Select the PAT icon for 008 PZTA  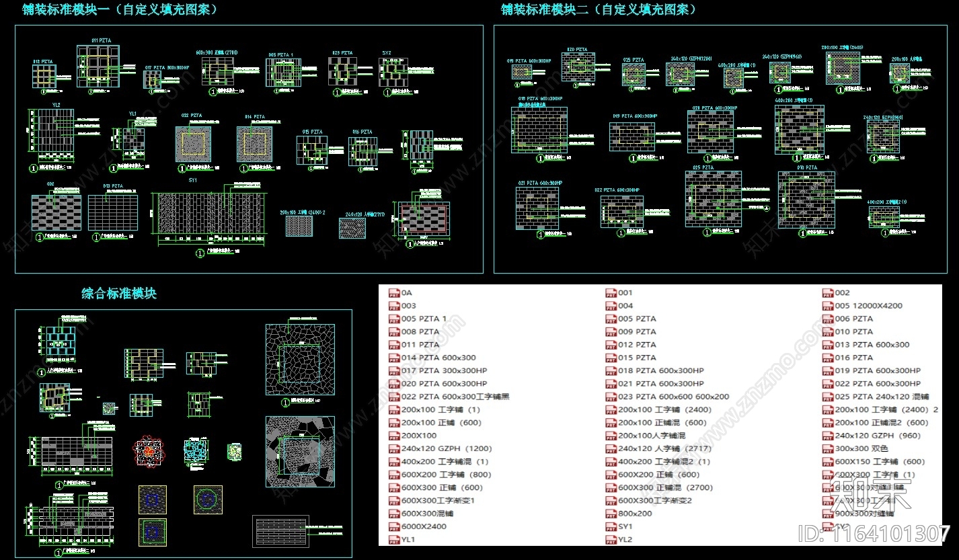[394, 332]
